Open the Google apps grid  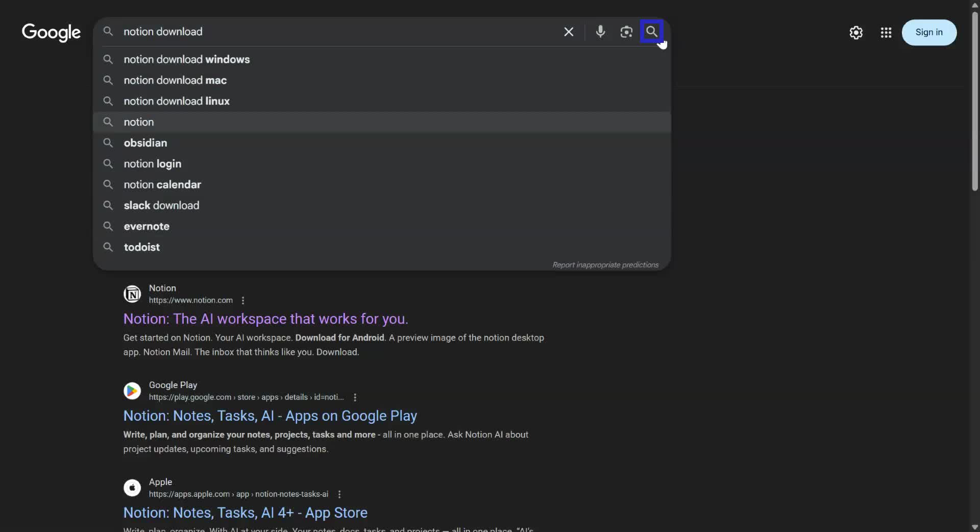pyautogui.click(x=886, y=33)
